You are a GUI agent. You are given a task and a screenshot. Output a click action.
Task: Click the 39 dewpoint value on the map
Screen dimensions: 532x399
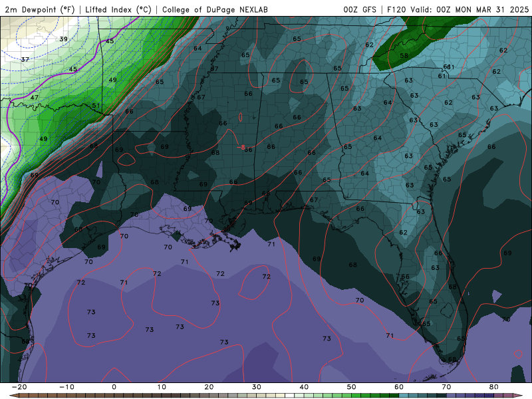click(63, 39)
